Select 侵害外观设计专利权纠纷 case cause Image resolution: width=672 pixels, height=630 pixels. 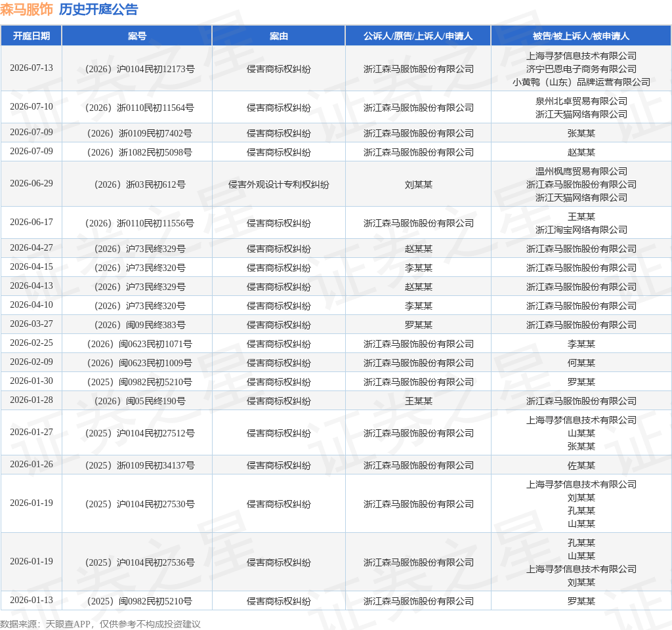[x=278, y=184]
